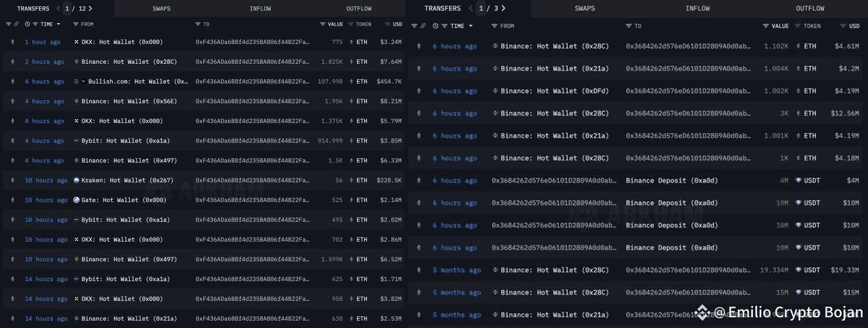Open the '1 hour ago' timestamp link
Image resolution: width=868 pixels, height=328 pixels.
42,42
